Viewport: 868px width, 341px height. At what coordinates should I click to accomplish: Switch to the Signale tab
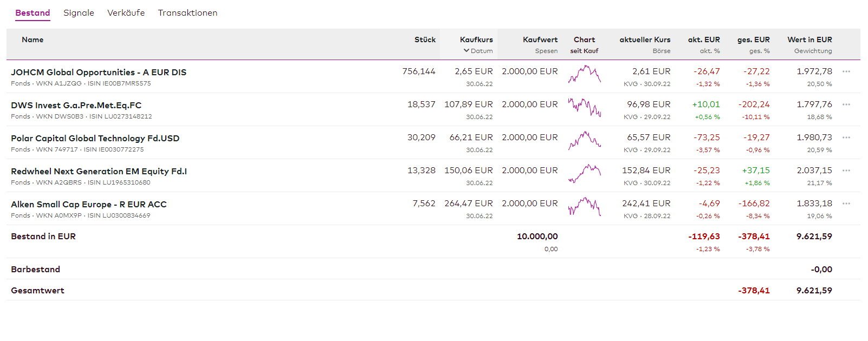coord(79,13)
